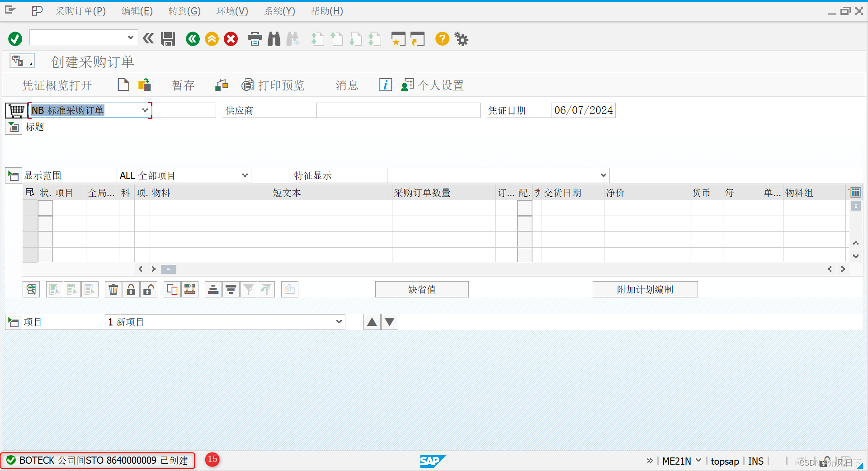Open the 编辑(E) menu
This screenshot has width=868, height=471.
pyautogui.click(x=137, y=11)
